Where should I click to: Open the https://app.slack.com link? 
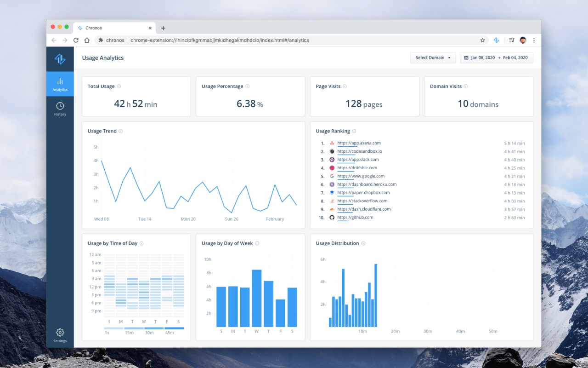358,160
